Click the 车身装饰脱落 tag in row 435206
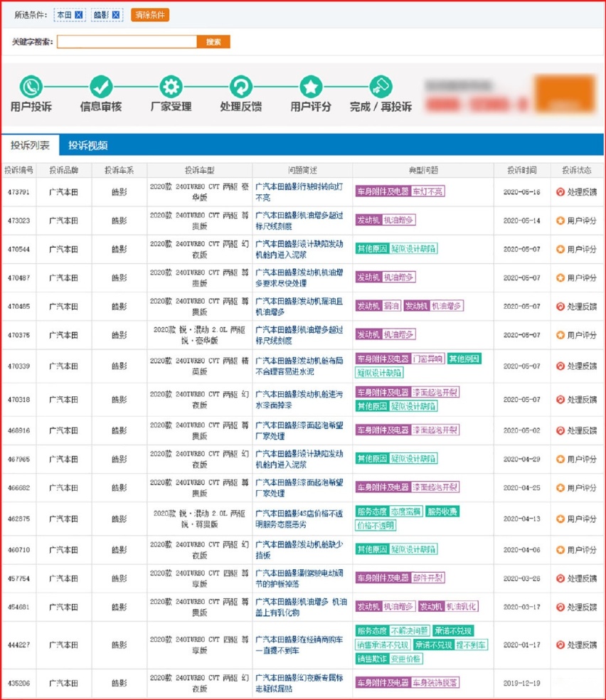606x700 pixels. (435, 683)
